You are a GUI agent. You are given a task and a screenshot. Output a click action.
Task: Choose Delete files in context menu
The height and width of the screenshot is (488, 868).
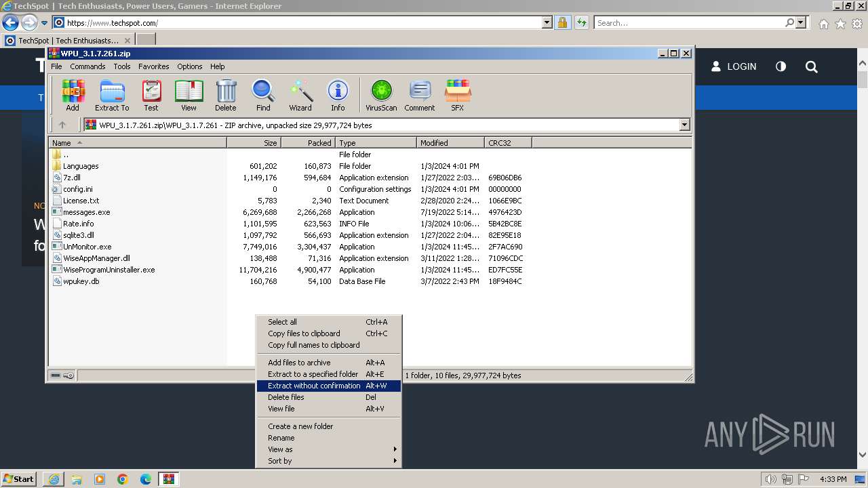(329, 397)
